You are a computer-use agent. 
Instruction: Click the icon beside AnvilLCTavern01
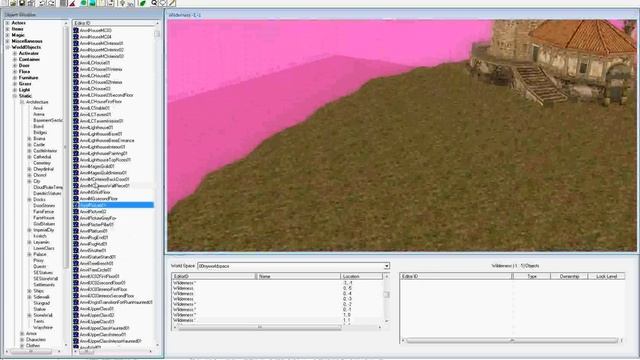coord(76,114)
